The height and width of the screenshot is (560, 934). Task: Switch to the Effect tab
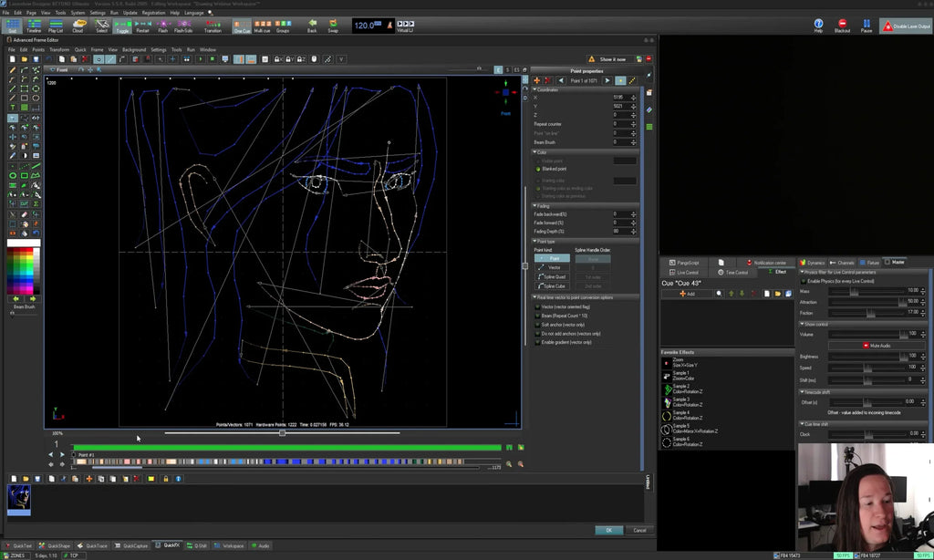(x=779, y=270)
